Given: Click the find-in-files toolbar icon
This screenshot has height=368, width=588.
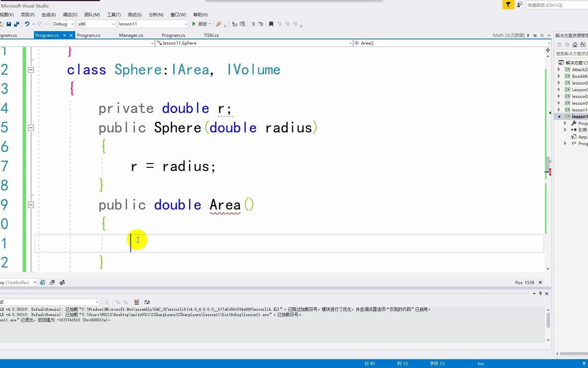Looking at the screenshot, I should click(219, 24).
